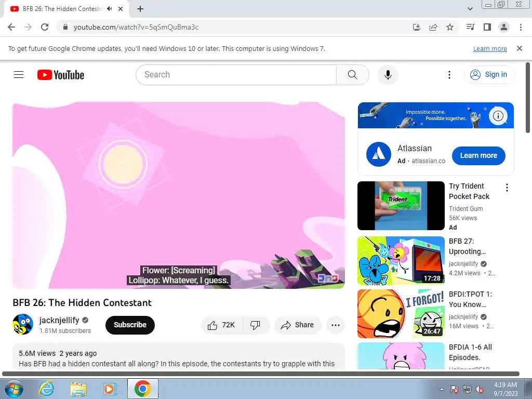Open more actions ellipsis under video
Screen dimensions: 532x399
(x=336, y=325)
